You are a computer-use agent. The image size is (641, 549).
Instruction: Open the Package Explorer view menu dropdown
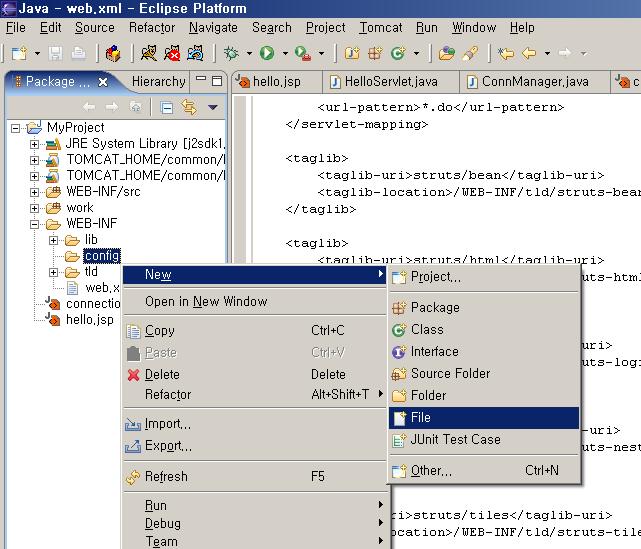(212, 107)
